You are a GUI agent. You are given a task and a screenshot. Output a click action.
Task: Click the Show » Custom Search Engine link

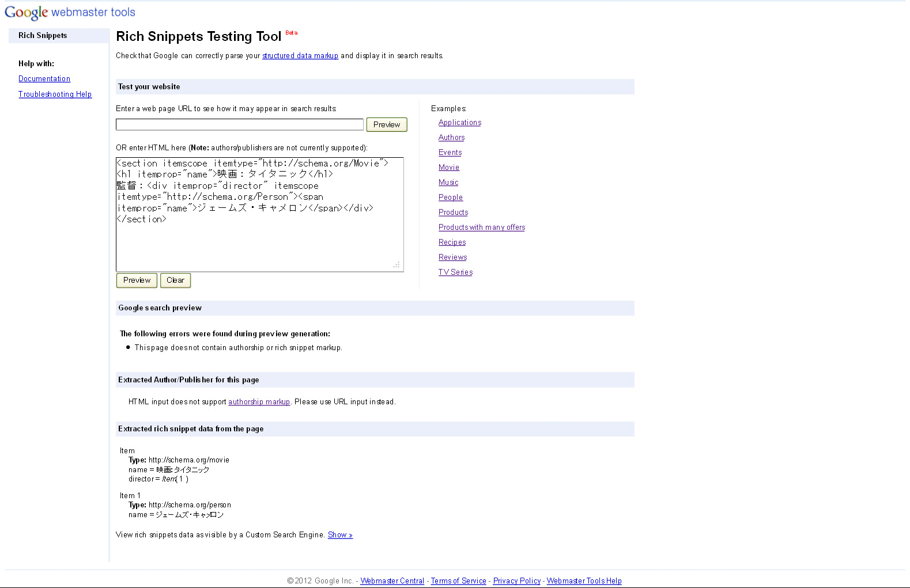coord(340,535)
